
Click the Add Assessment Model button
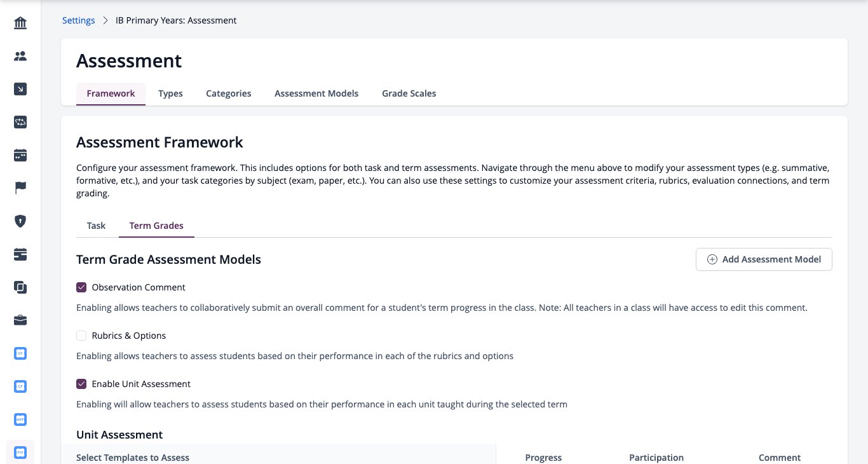764,259
